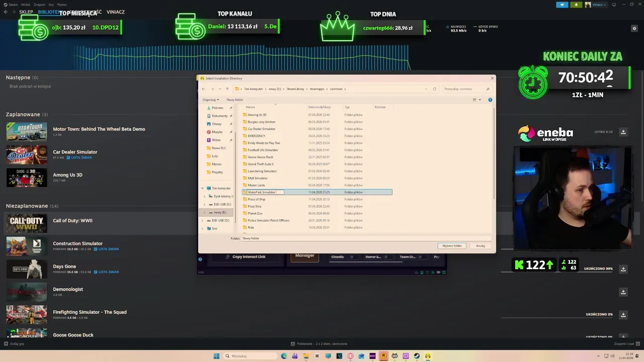This screenshot has width=644, height=362.
Task: Select Obrazy in the navigation pane
Action: tap(216, 124)
